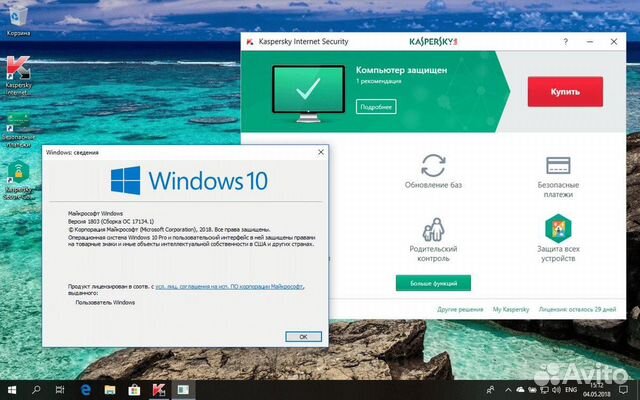Click the Подробнее button

[376, 107]
